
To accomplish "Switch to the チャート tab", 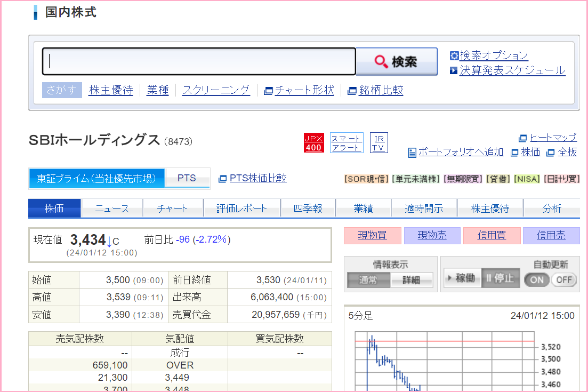I will coord(173,208).
